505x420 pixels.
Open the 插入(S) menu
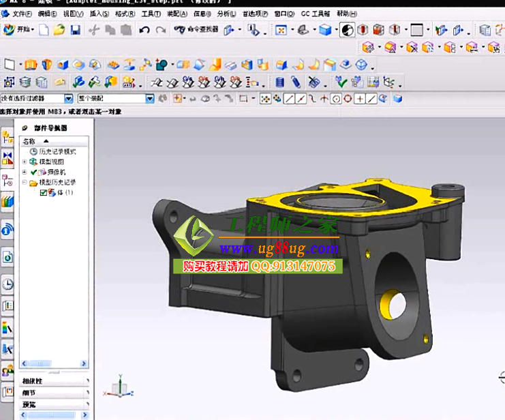point(99,14)
